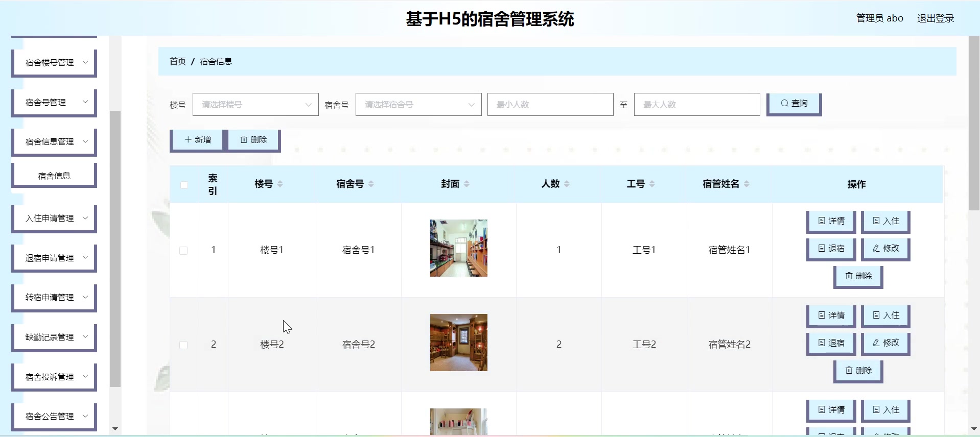Click 入住 for the third row
Image resolution: width=980 pixels, height=437 pixels.
click(x=886, y=410)
